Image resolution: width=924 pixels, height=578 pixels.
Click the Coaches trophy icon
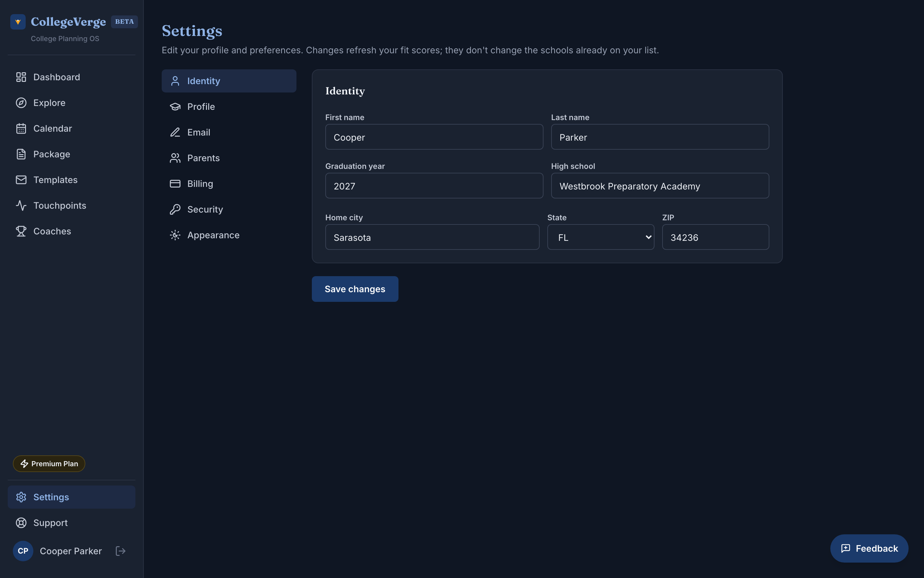pos(21,231)
